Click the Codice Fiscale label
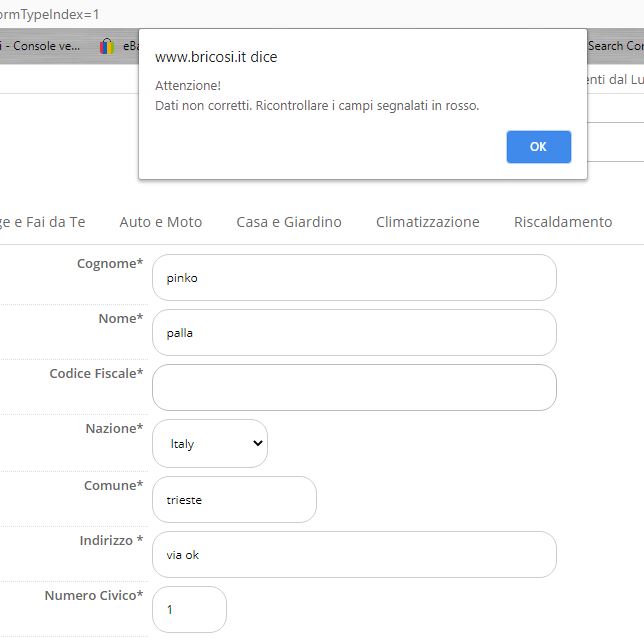This screenshot has width=644, height=641. coord(96,373)
